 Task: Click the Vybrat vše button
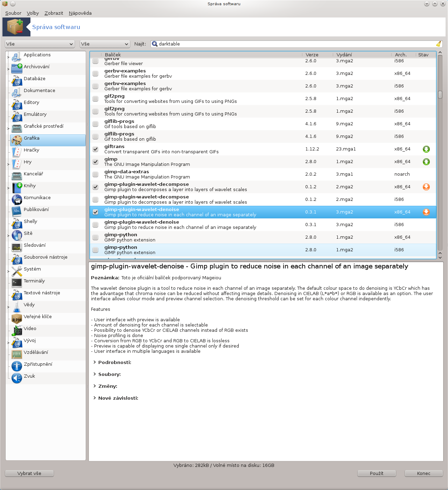click(x=29, y=473)
